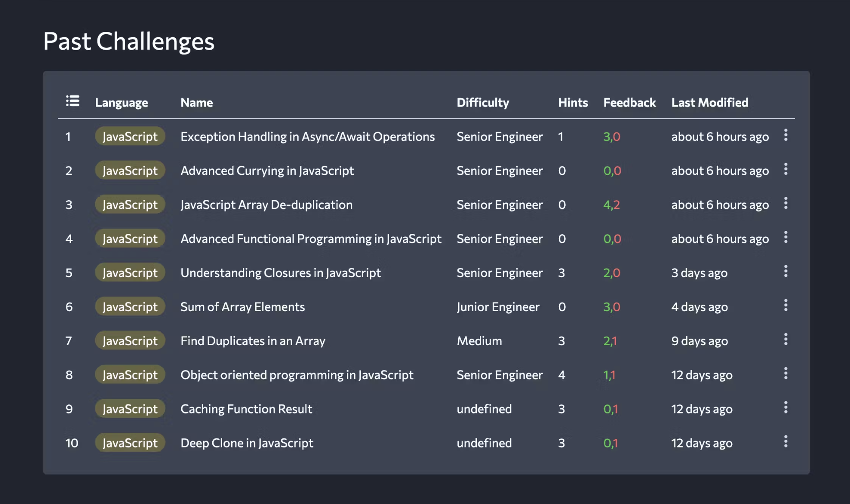Open the Exception Handling in Async/Await Operations challenge
This screenshot has height=504, width=850.
pyautogui.click(x=308, y=137)
